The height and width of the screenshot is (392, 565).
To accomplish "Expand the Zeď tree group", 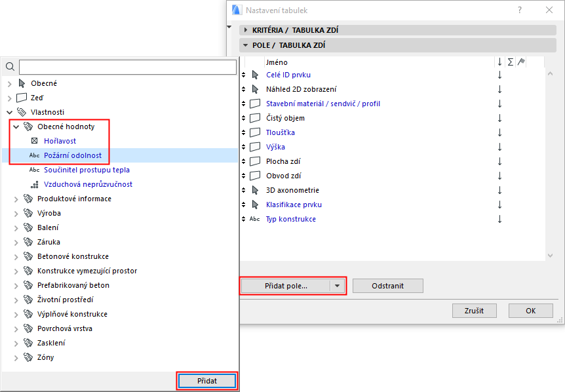I will tap(10, 98).
